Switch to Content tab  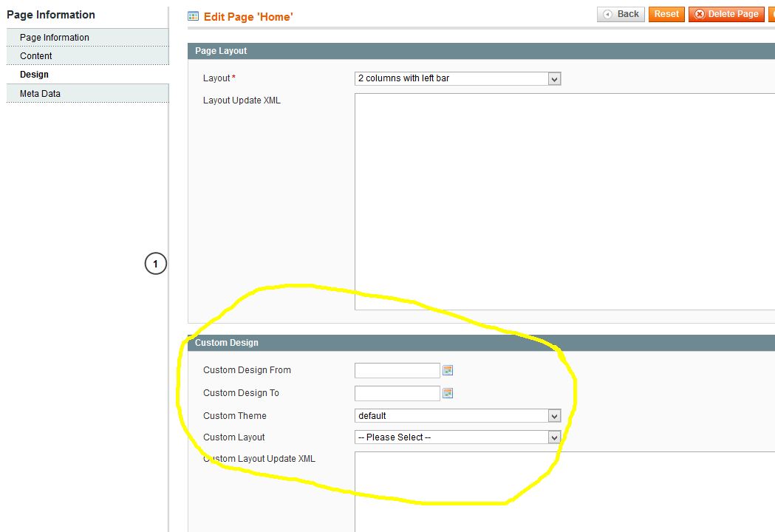pyautogui.click(x=87, y=56)
